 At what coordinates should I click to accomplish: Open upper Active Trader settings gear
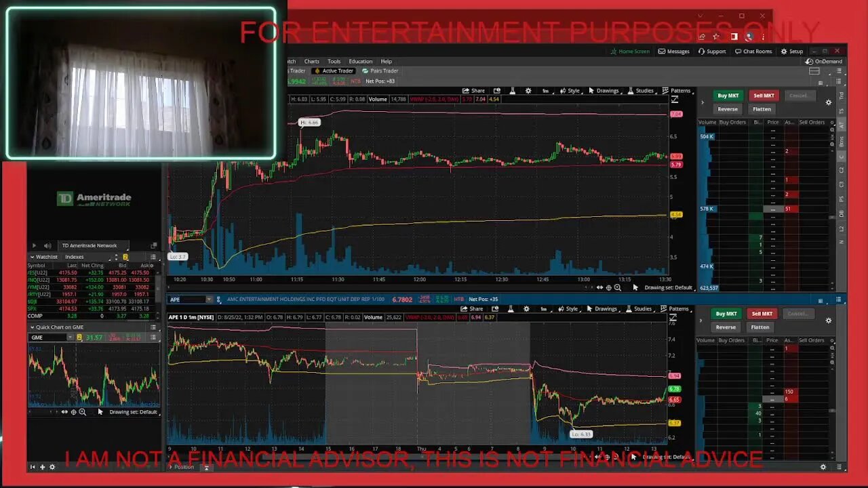828,102
